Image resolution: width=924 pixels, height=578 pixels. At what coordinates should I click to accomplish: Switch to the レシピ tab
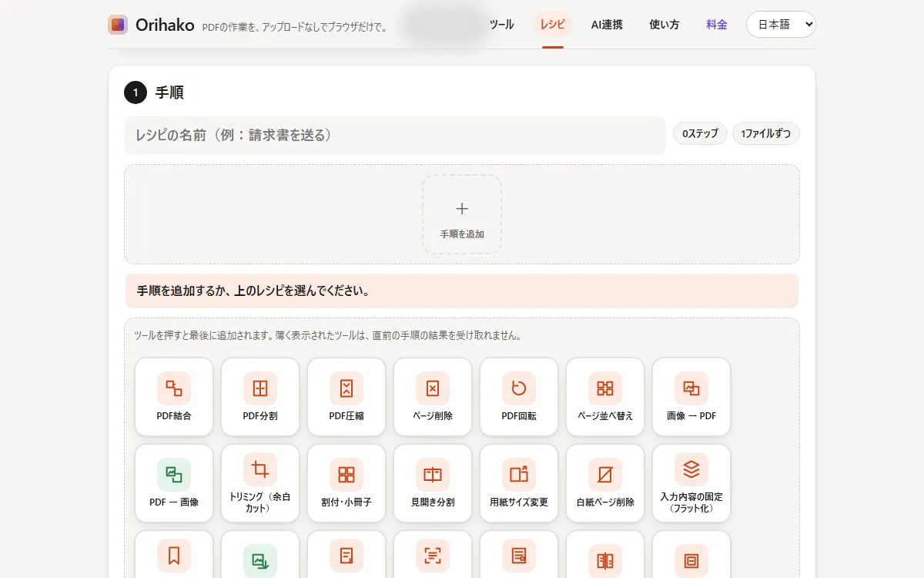pos(553,24)
